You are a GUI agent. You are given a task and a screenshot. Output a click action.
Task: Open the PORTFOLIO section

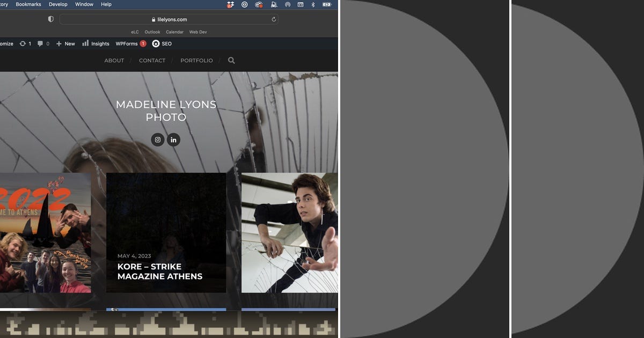coord(196,61)
